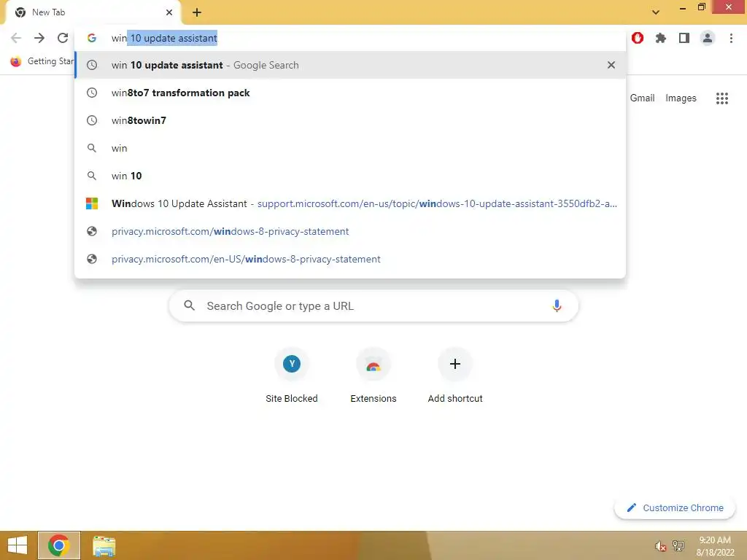Open the privacy.microsoft.com/windows-8-privacy-statement suggestion
The height and width of the screenshot is (560, 747).
tap(350, 231)
